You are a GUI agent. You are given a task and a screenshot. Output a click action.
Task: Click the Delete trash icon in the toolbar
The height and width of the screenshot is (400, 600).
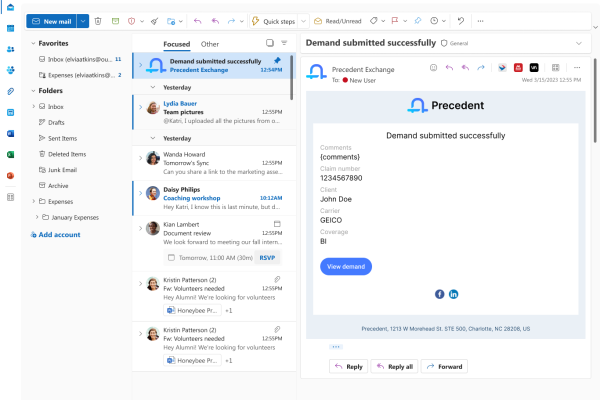(x=98, y=21)
